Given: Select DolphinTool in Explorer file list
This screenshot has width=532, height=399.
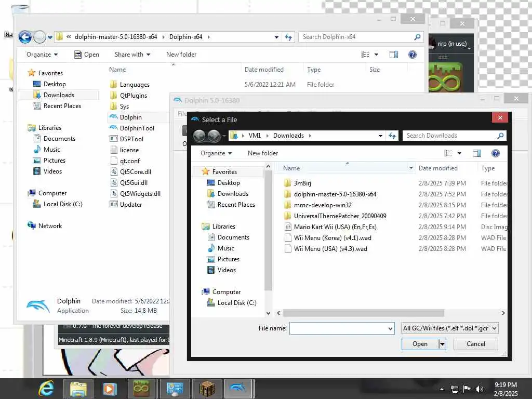Looking at the screenshot, I should pyautogui.click(x=131, y=128).
